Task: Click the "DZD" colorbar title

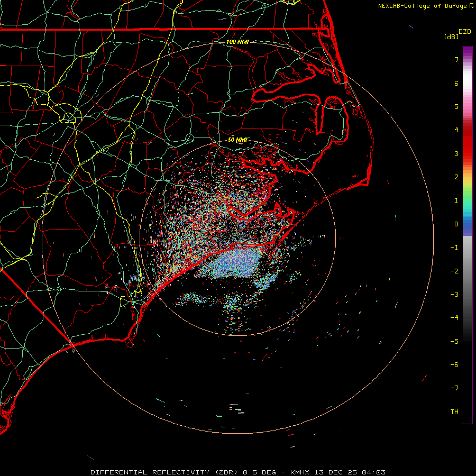Action: (x=465, y=32)
